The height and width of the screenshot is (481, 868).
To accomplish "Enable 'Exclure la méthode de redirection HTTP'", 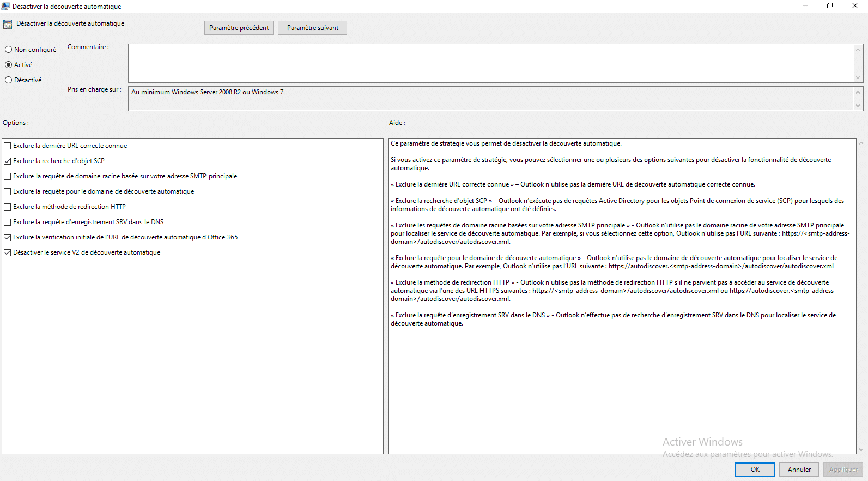I will click(8, 207).
